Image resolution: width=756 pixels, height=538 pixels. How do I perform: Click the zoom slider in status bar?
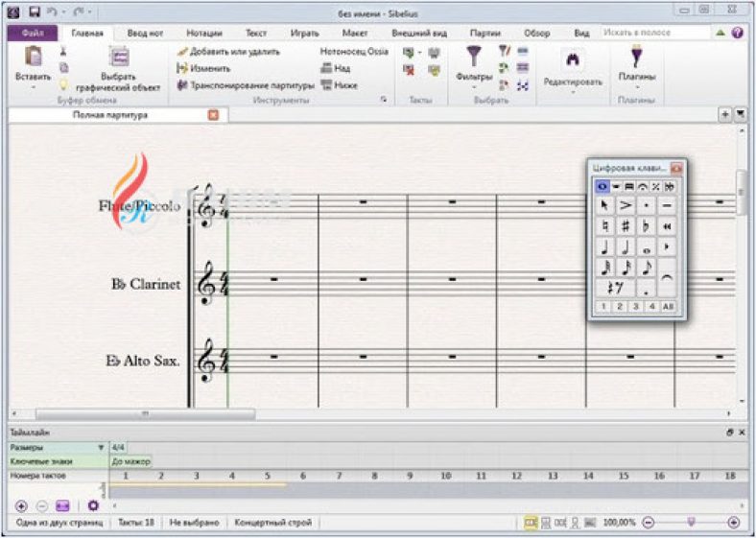pos(690,522)
